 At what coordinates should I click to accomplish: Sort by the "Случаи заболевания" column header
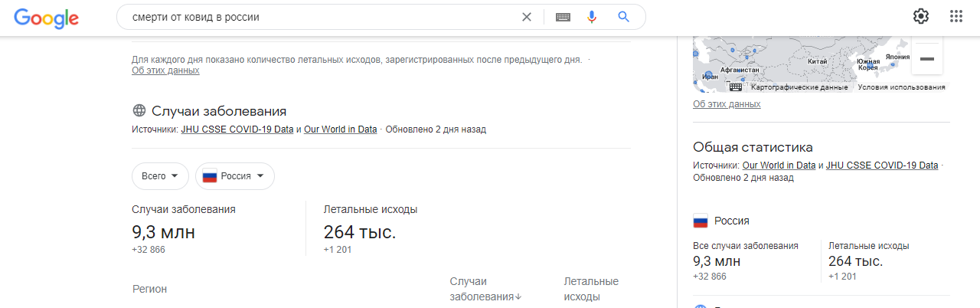[484, 289]
